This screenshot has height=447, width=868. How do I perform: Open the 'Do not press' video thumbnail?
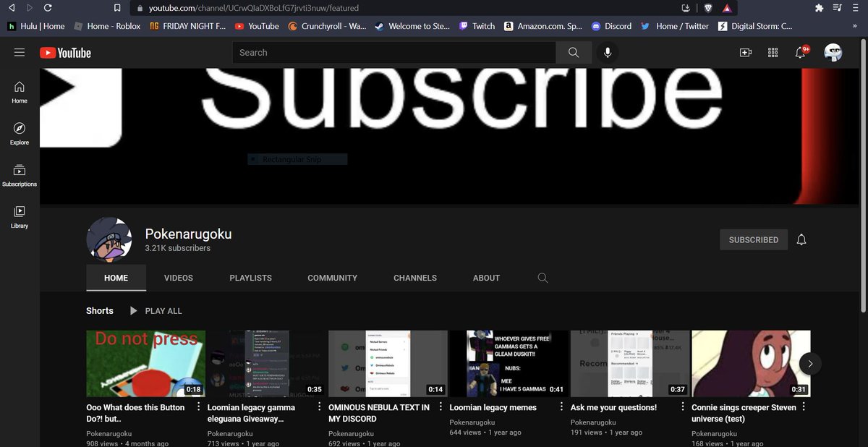coord(145,363)
